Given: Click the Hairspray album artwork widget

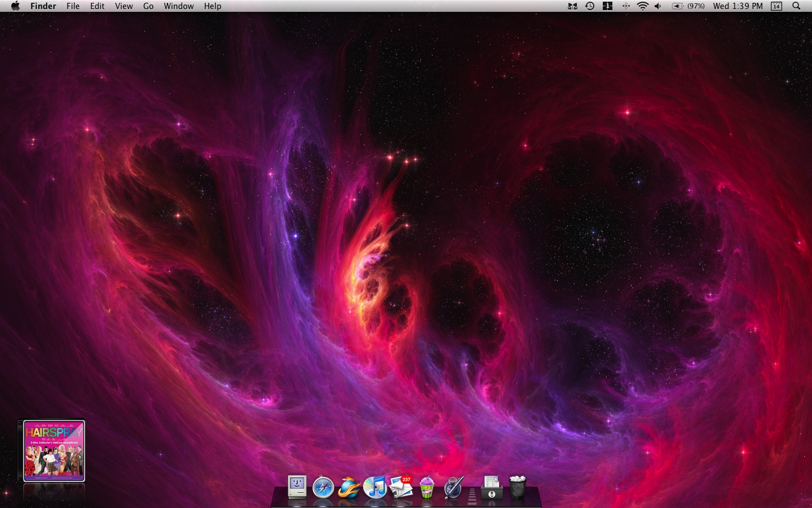Looking at the screenshot, I should tap(54, 451).
